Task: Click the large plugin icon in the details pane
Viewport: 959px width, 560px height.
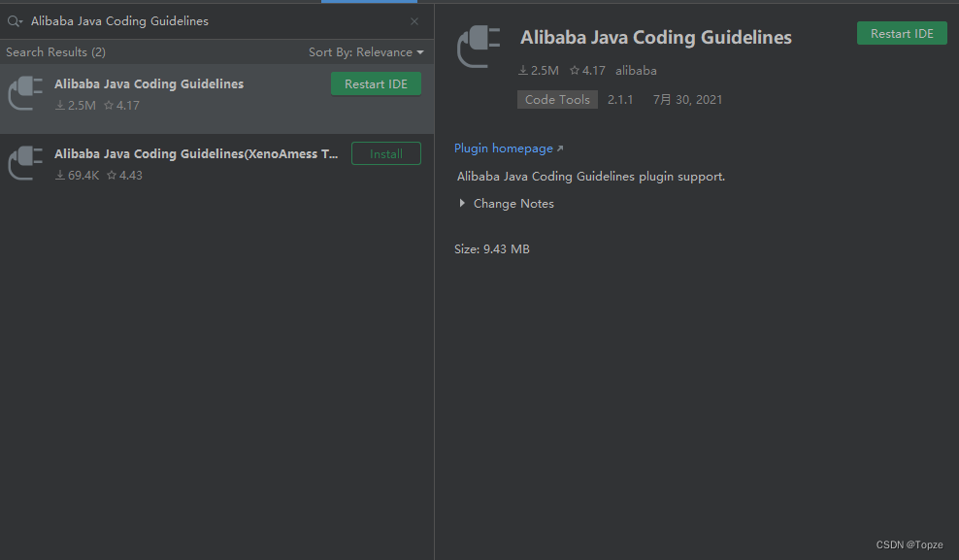Action: point(479,47)
